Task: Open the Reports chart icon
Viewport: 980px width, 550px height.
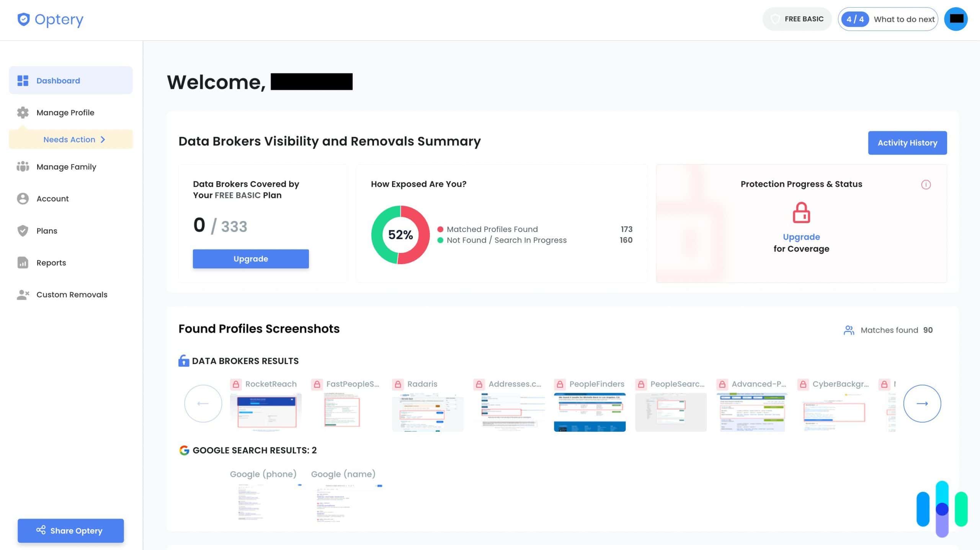Action: (x=22, y=263)
